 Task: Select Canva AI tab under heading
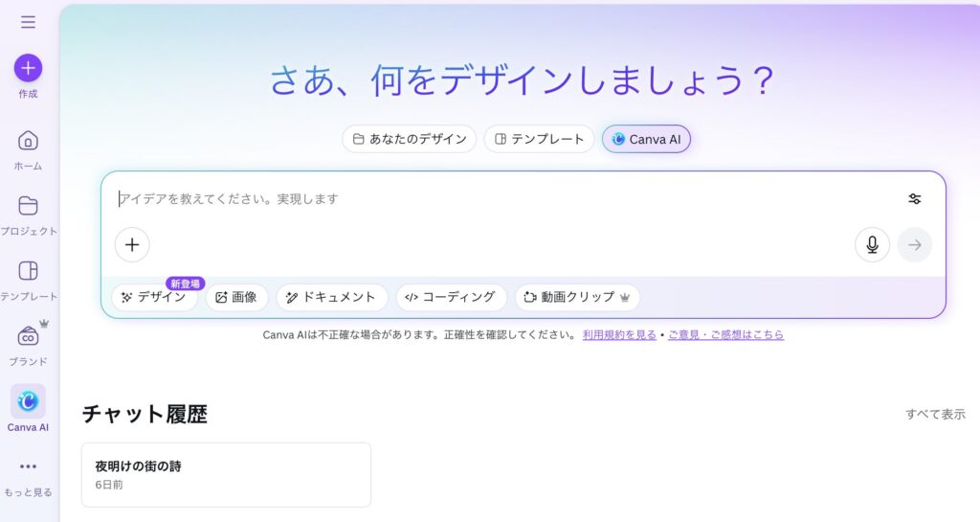click(646, 139)
